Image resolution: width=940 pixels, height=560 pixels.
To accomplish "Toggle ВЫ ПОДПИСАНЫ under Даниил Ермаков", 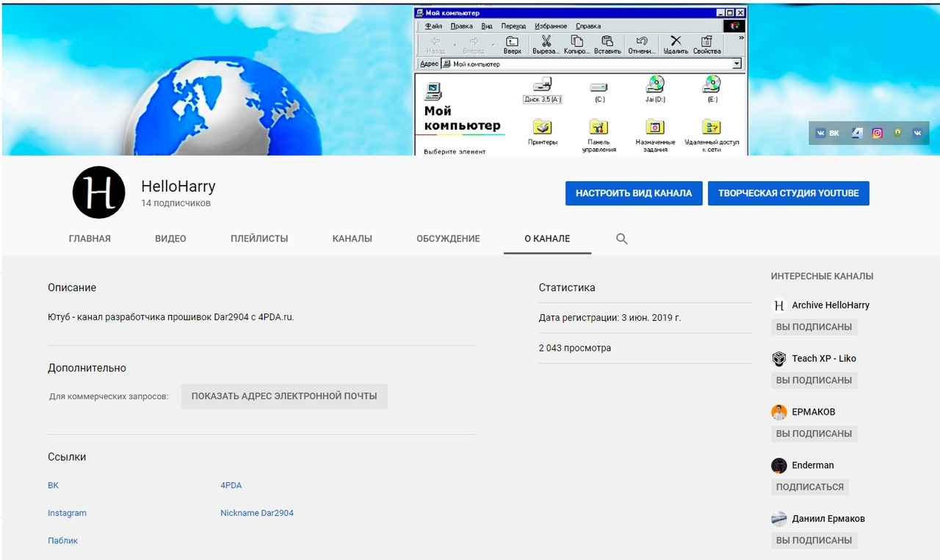I will pyautogui.click(x=814, y=540).
